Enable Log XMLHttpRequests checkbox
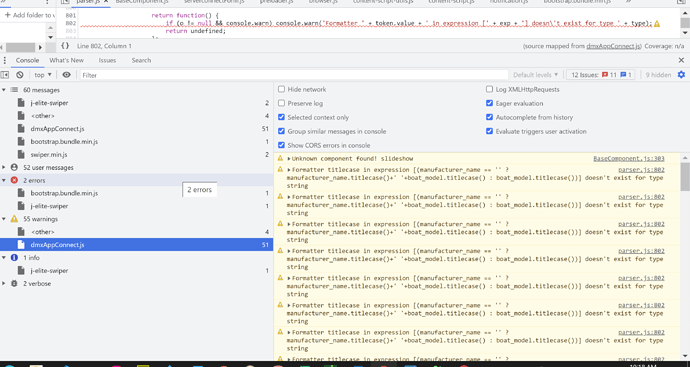Image resolution: width=690 pixels, height=367 pixels. [489, 89]
